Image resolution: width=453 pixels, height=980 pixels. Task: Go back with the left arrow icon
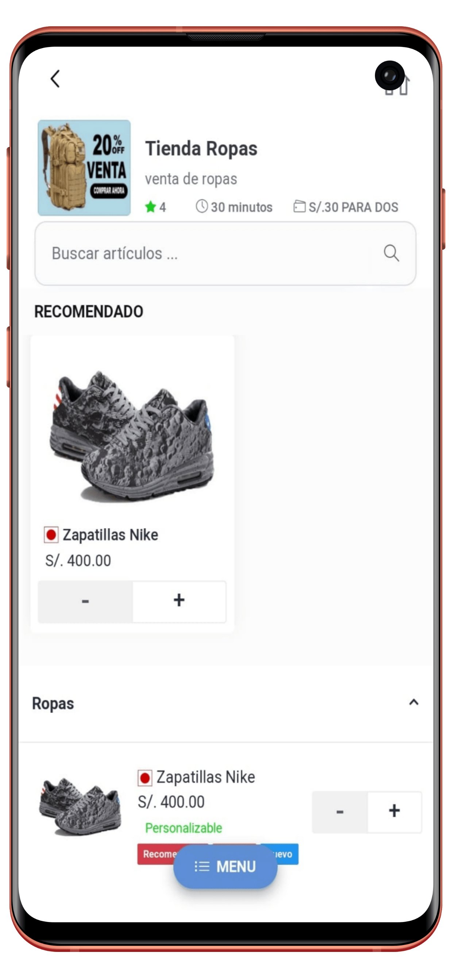(x=55, y=79)
